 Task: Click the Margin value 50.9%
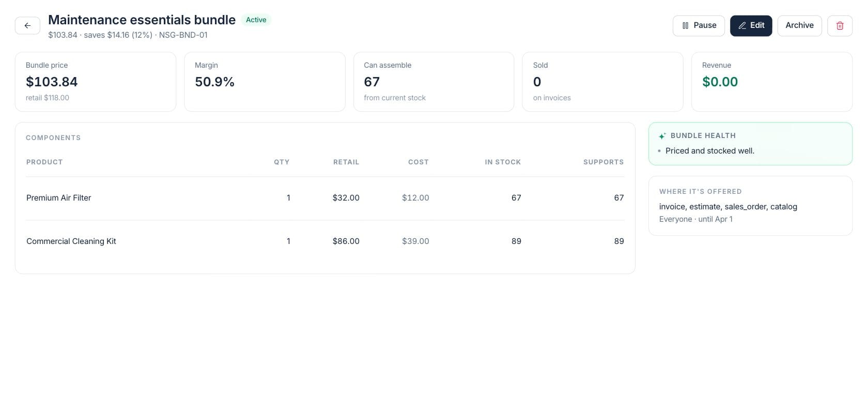coord(214,82)
